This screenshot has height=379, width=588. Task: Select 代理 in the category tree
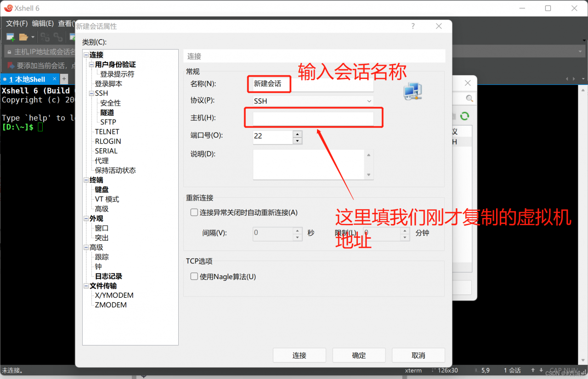102,161
